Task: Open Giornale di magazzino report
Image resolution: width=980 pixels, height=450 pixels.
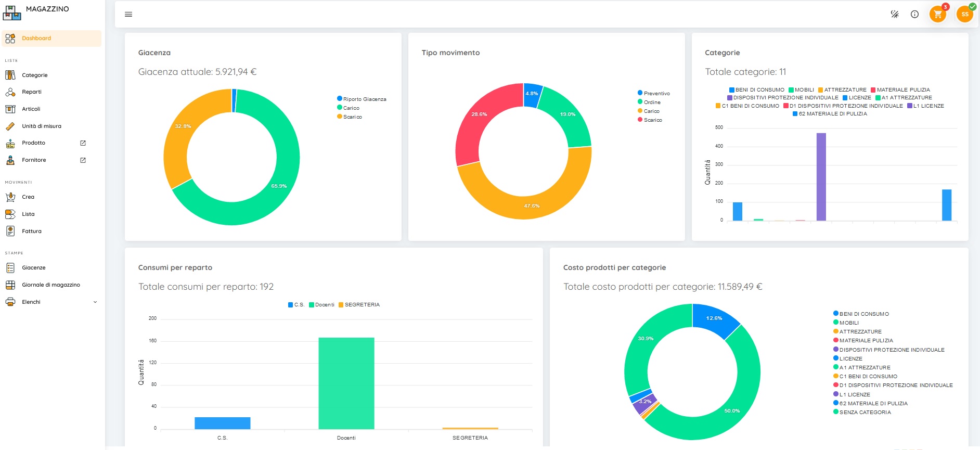Action: pos(51,285)
